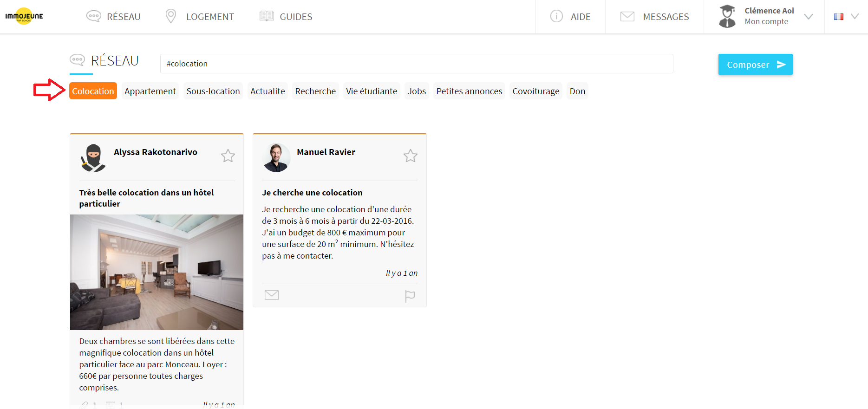
Task: Favorite Manuel Ravier's post with star
Action: [411, 156]
